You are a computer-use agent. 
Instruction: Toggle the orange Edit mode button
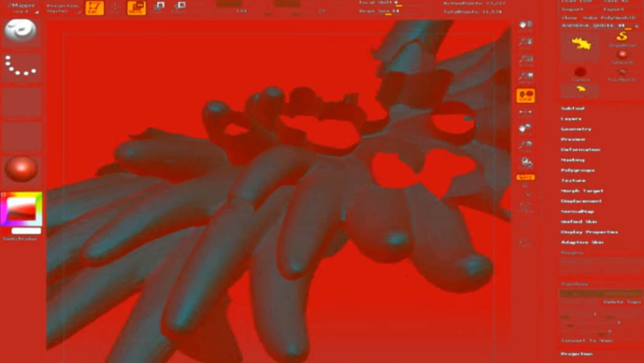95,8
